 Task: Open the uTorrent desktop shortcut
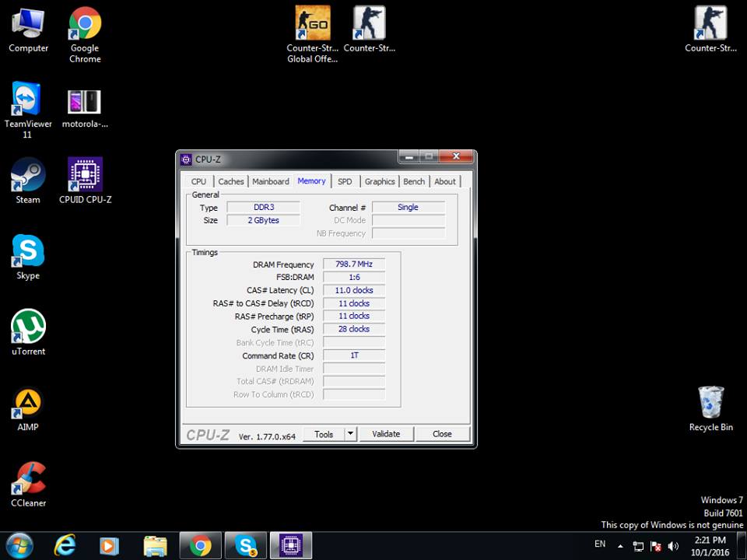pyautogui.click(x=28, y=328)
